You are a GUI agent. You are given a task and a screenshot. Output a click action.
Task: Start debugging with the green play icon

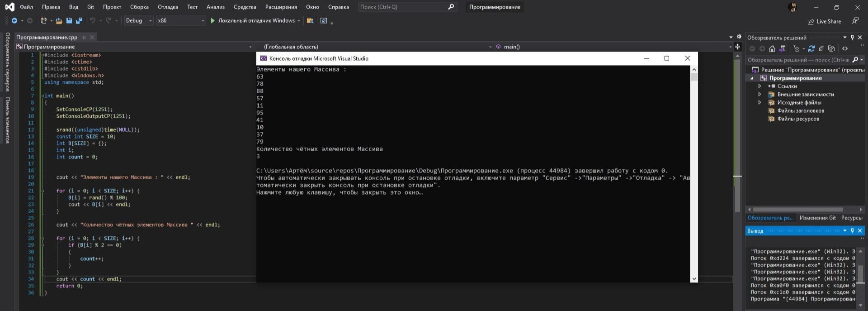tap(212, 21)
